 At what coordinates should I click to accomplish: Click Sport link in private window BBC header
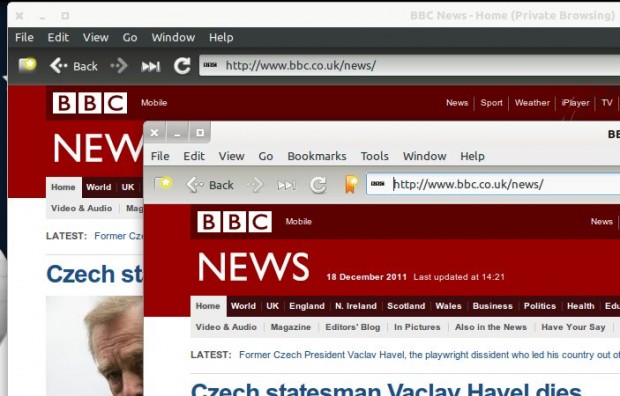(491, 103)
